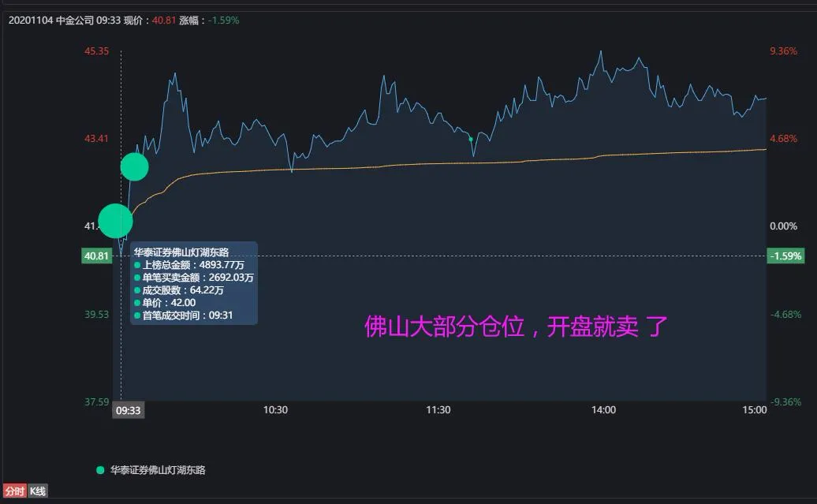The height and width of the screenshot is (504, 817).
Task: Select the upper green circle marker on the chart
Action: [x=134, y=167]
